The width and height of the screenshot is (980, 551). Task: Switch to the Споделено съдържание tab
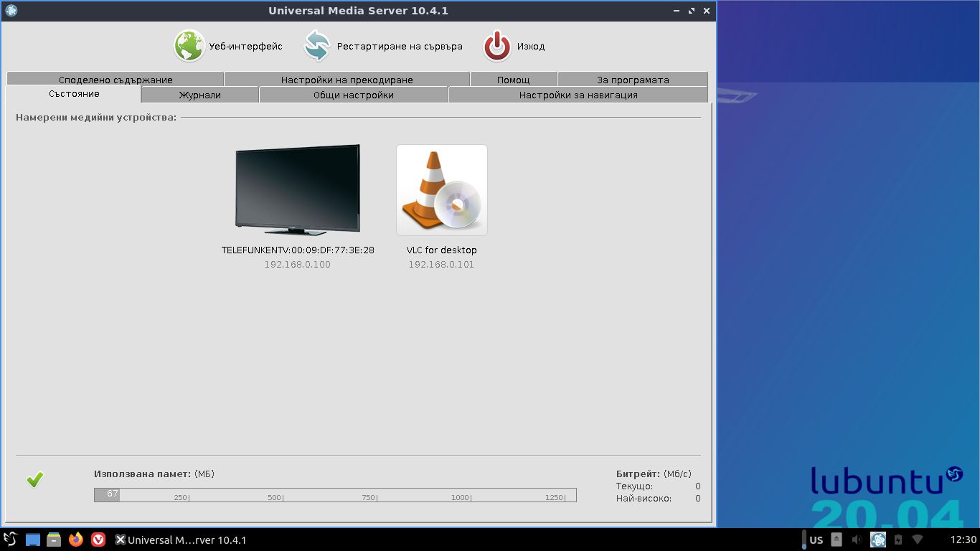[x=116, y=80]
